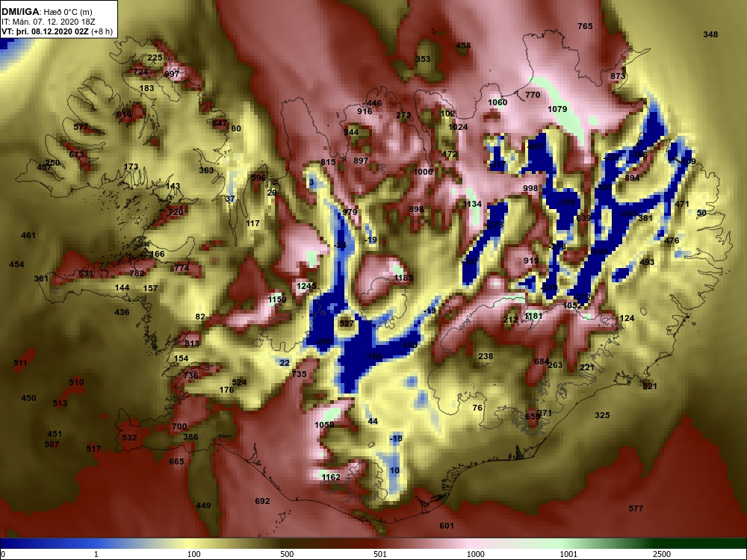This screenshot has height=560, width=747.
Task: Click the color scale label '1001'
Action: (x=568, y=554)
